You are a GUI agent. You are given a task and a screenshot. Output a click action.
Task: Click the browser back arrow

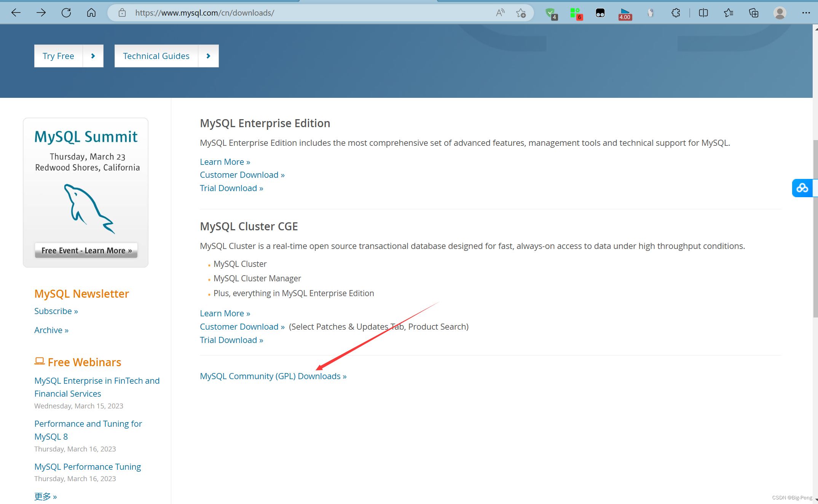tap(16, 13)
